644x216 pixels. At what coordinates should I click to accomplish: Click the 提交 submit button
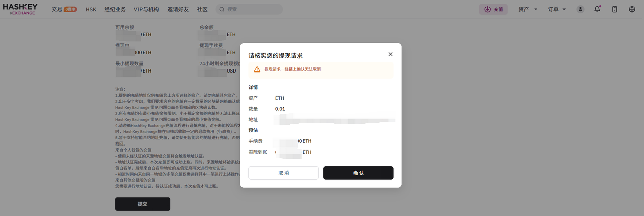point(142,204)
